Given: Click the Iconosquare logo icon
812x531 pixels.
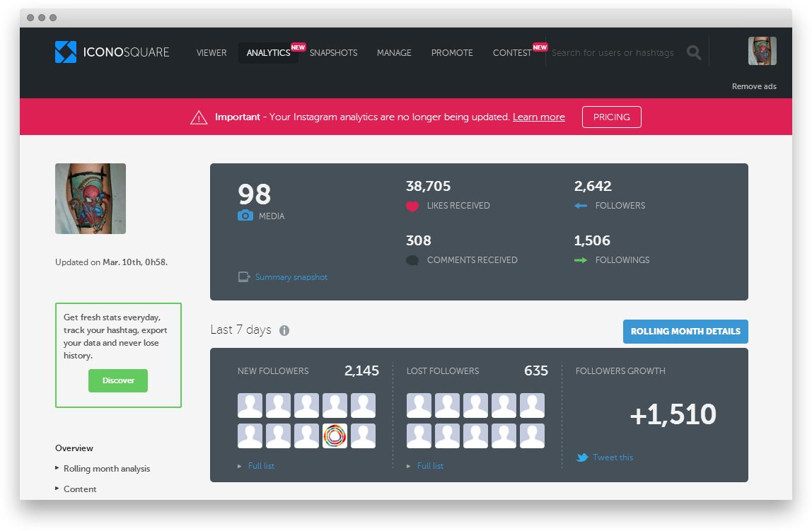Looking at the screenshot, I should click(66, 52).
